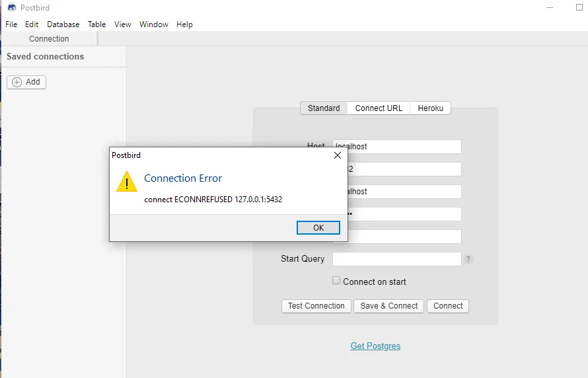Click the Start Query input field
The image size is (588, 378).
397,259
